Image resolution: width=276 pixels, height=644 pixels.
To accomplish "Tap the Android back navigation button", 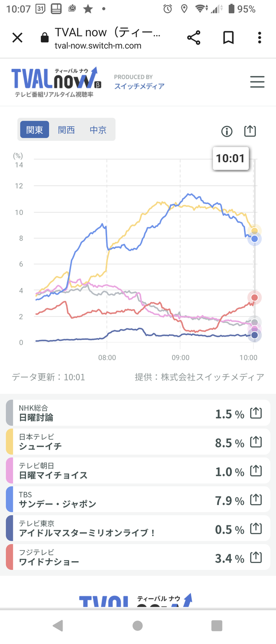I will (58, 626).
